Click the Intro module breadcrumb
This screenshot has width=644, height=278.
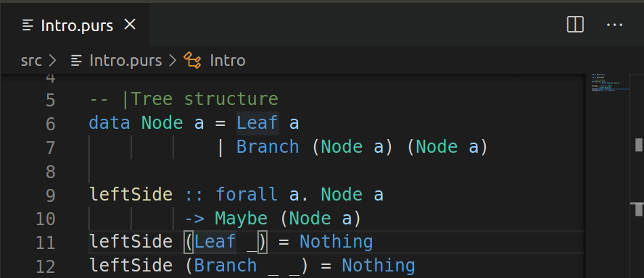pos(228,61)
